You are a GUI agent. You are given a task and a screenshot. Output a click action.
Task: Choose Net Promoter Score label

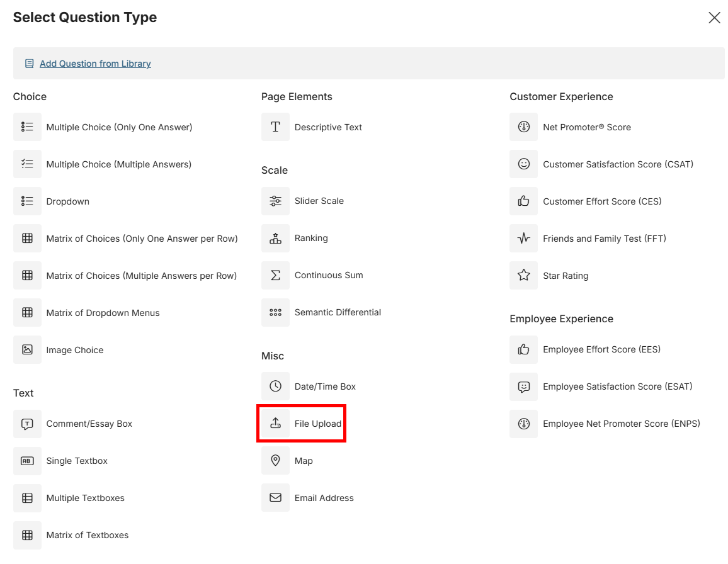pyautogui.click(x=587, y=127)
